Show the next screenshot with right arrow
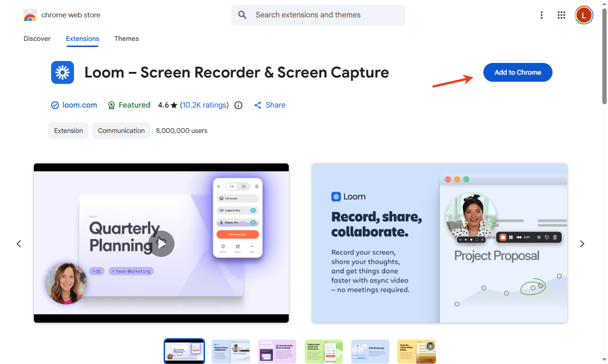This screenshot has height=364, width=608. [x=582, y=243]
